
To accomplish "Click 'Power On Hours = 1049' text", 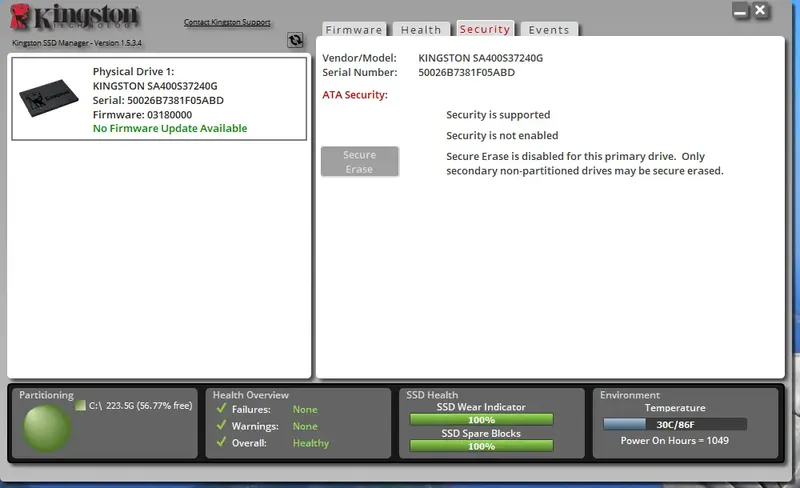I will tap(674, 441).
